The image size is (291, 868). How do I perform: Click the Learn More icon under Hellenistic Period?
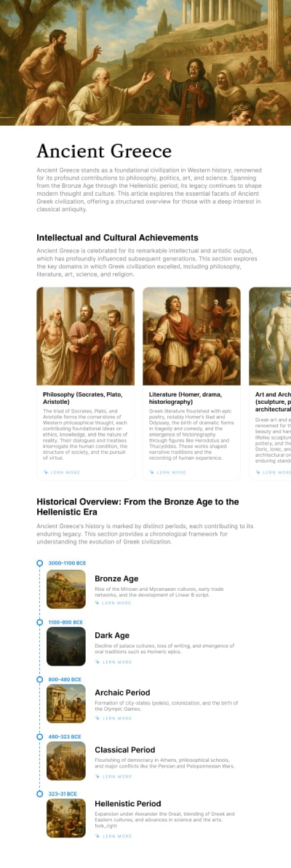(97, 836)
